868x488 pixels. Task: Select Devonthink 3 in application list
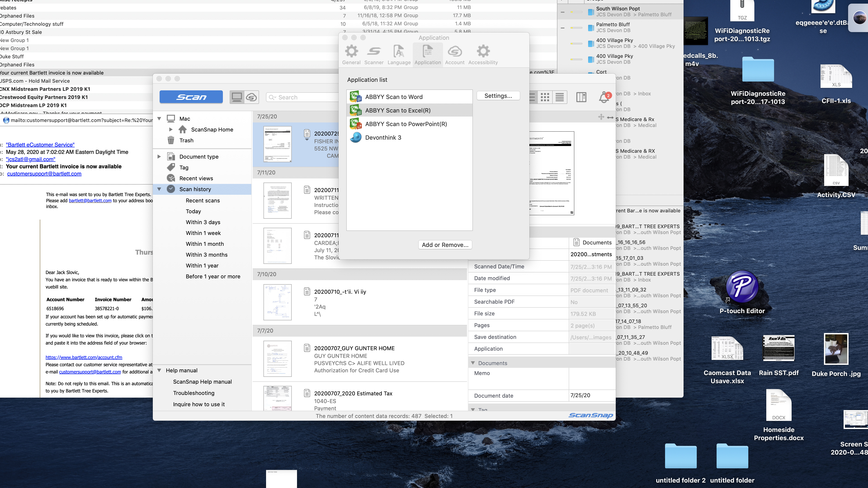(x=409, y=137)
